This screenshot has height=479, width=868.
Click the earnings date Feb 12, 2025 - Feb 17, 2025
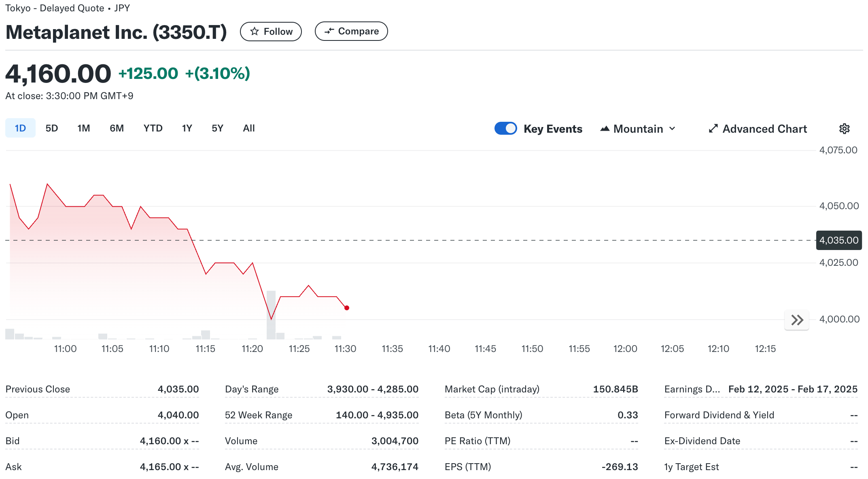tap(793, 389)
